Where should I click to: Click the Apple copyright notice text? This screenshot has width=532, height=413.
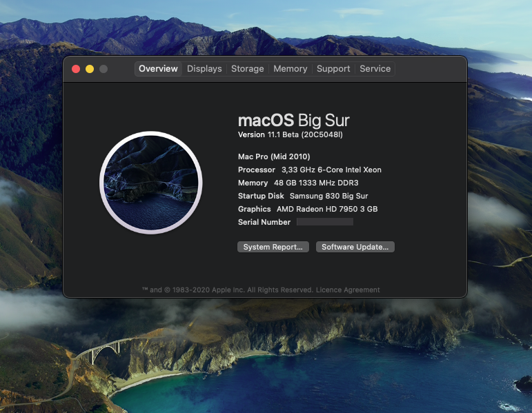(228, 290)
